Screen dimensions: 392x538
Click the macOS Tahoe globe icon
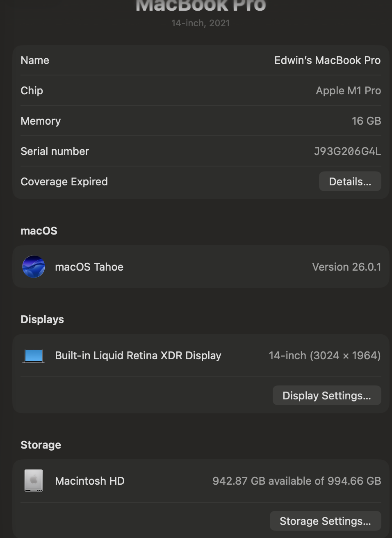coord(34,267)
